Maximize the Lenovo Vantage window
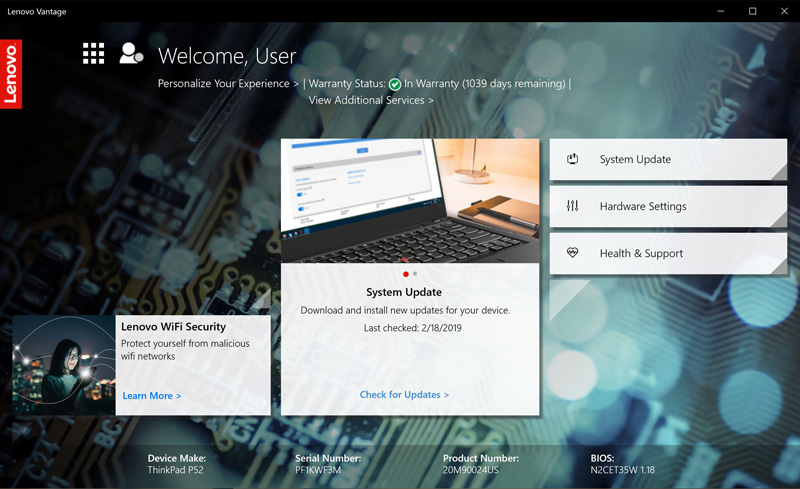Image resolution: width=800 pixels, height=489 pixels. [x=752, y=11]
